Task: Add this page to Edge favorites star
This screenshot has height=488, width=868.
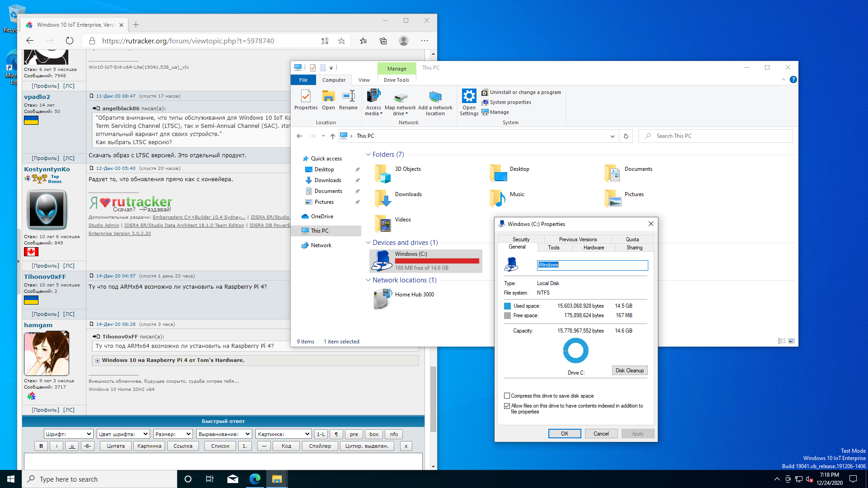Action: [x=341, y=41]
